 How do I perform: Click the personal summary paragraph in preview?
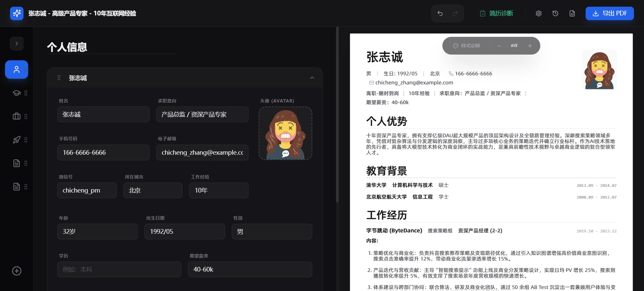pyautogui.click(x=491, y=144)
